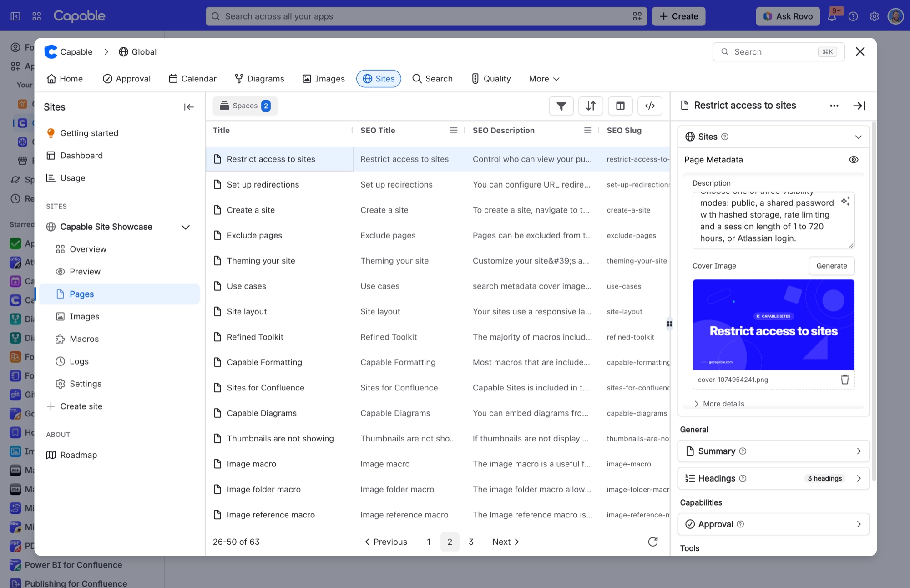910x588 pixels.
Task: Open the notifications bell
Action: [x=832, y=16]
